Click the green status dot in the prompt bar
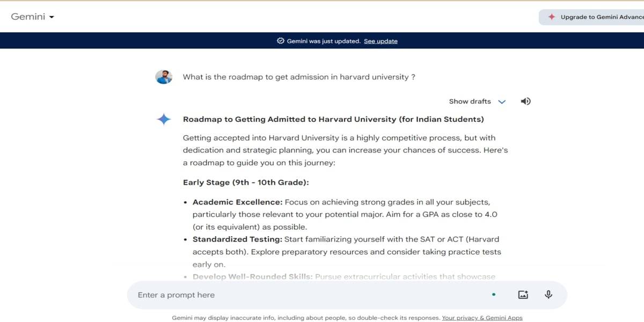The width and height of the screenshot is (644, 322). (x=494, y=294)
